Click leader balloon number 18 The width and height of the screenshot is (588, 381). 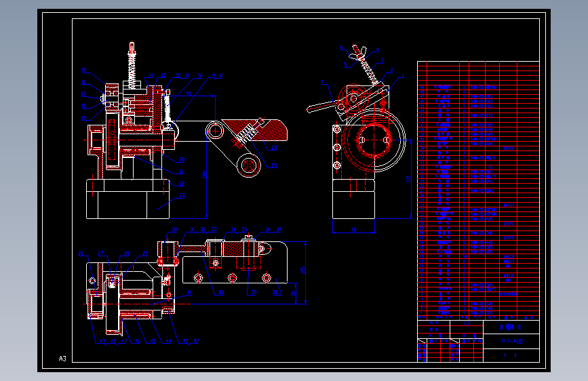point(83,106)
